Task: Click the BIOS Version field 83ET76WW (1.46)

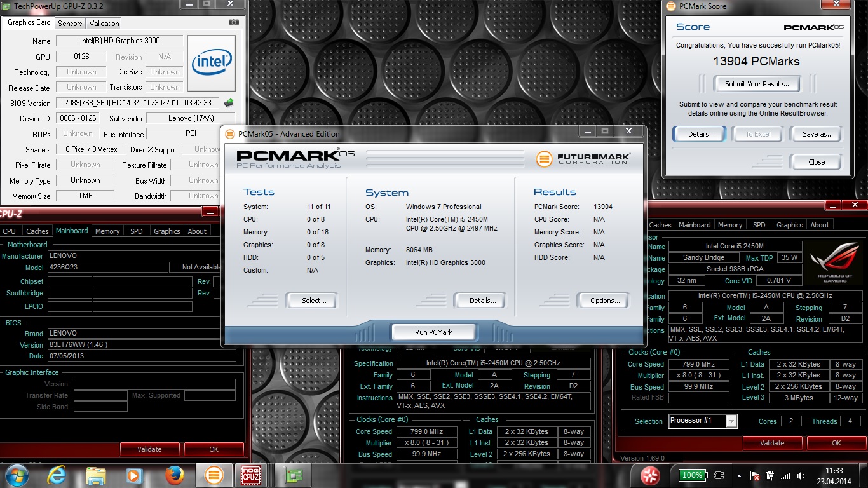Action: (142, 345)
